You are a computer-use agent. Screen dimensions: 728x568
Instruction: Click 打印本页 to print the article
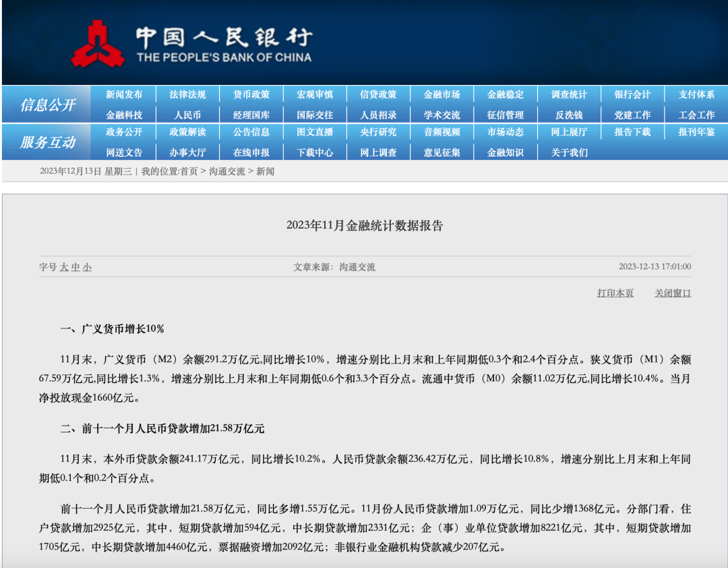tap(615, 293)
